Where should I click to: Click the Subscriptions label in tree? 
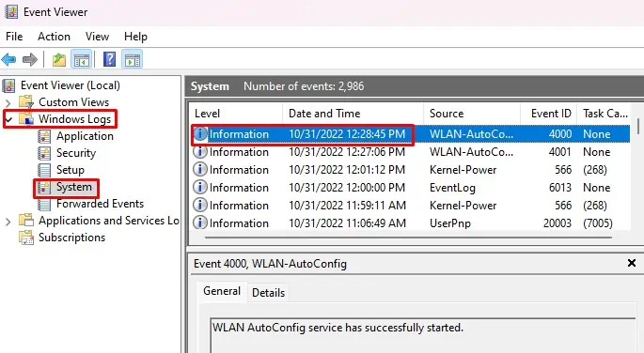click(x=71, y=238)
